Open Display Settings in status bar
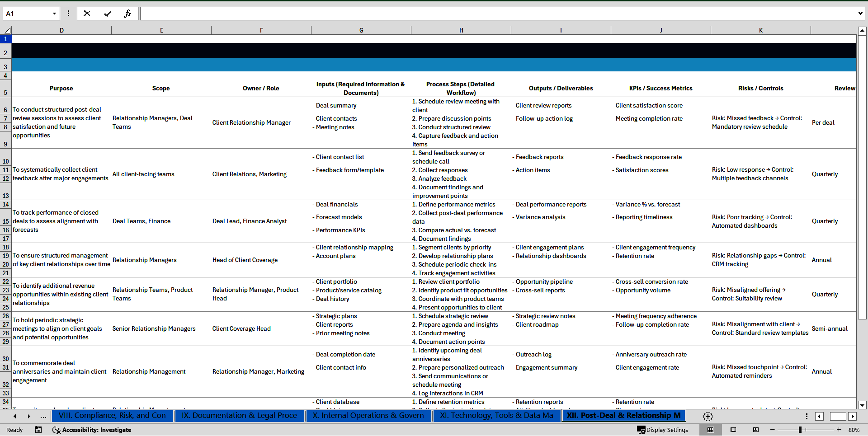This screenshot has width=868, height=436. click(663, 430)
